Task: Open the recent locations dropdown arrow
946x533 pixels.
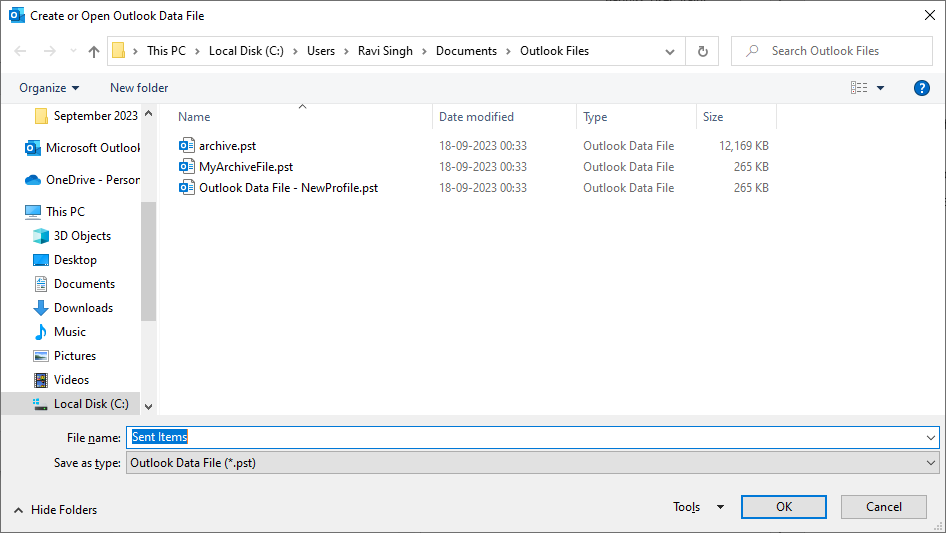Action: [x=73, y=51]
